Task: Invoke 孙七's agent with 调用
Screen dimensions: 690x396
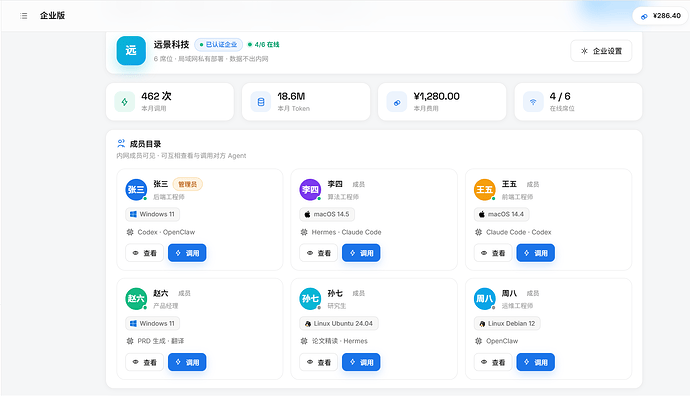Action: click(x=361, y=362)
